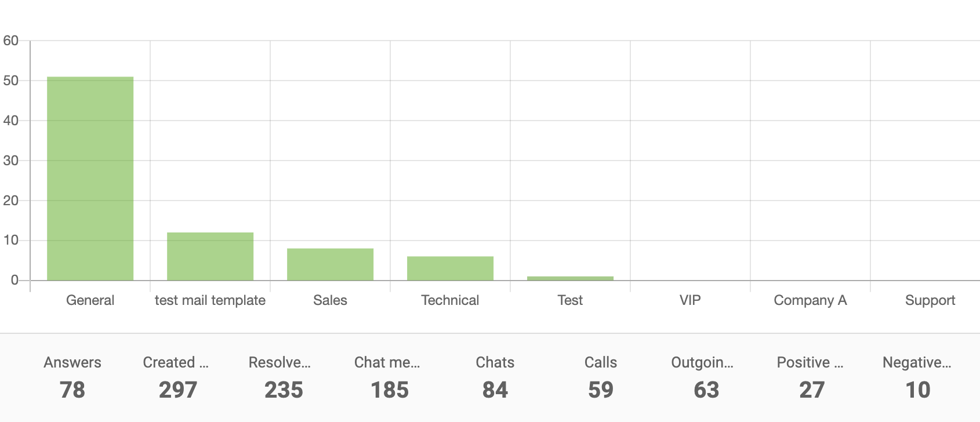The width and height of the screenshot is (980, 422).
Task: Show the Positive stat showing 27
Action: [x=812, y=377]
